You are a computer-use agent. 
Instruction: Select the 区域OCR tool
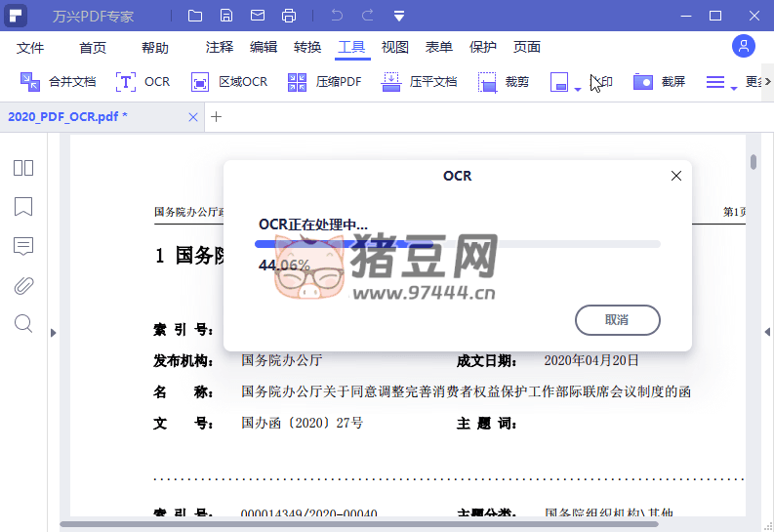point(229,82)
